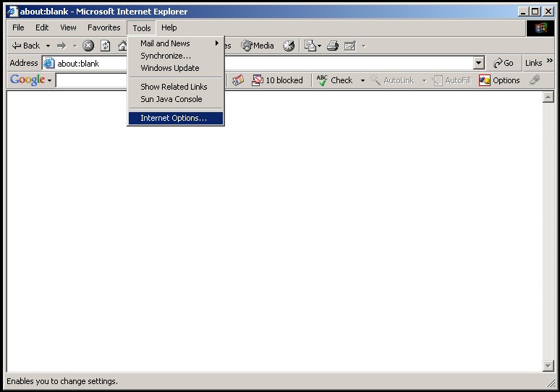The width and height of the screenshot is (560, 392).
Task: Open the History clock icon
Action: coord(289,46)
